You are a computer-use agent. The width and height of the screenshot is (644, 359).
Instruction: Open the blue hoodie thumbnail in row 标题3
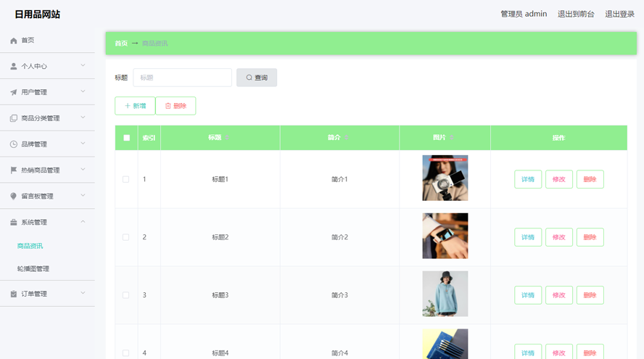point(445,294)
